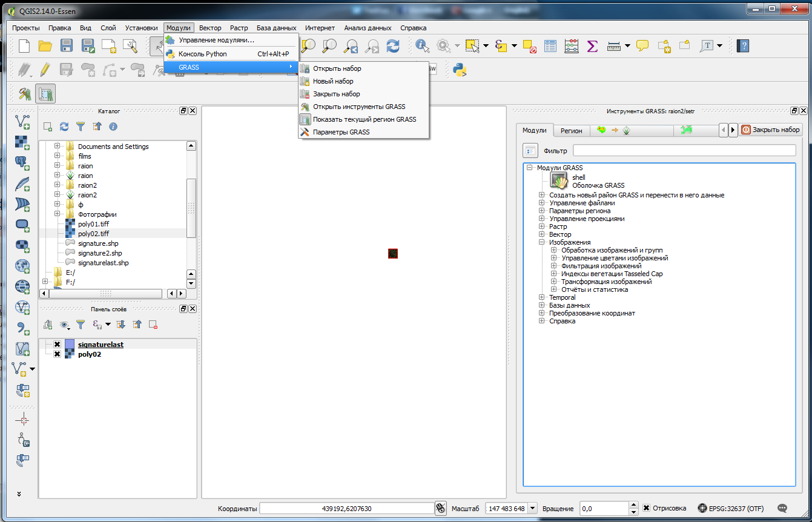The image size is (812, 522).
Task: Select Открыть инструменты GRASS menu entry
Action: pyautogui.click(x=358, y=107)
